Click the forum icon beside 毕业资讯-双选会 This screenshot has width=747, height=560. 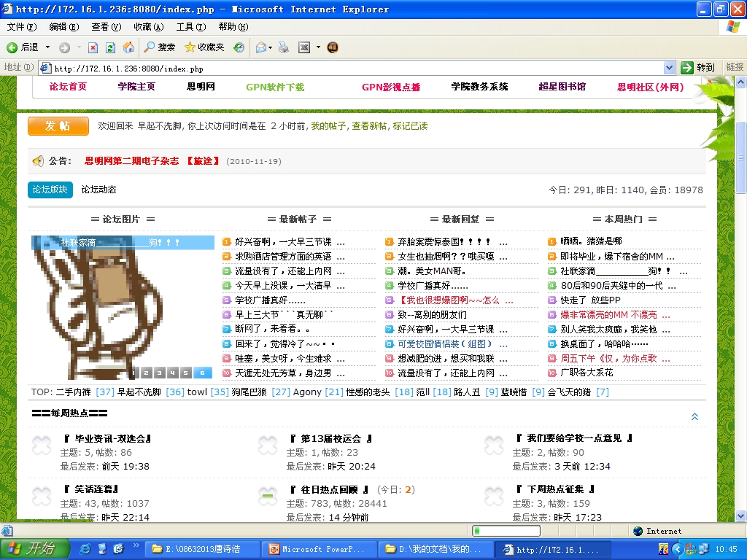click(x=42, y=446)
